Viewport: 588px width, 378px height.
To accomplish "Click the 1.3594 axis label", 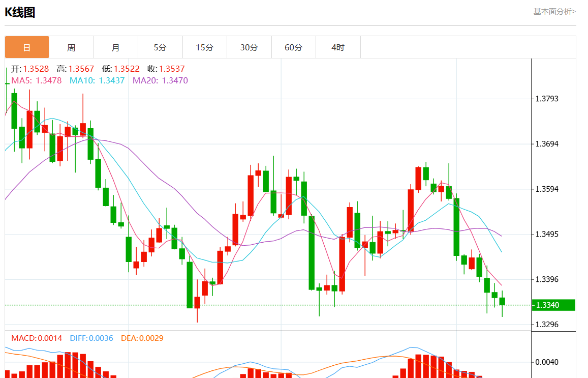I will point(547,189).
